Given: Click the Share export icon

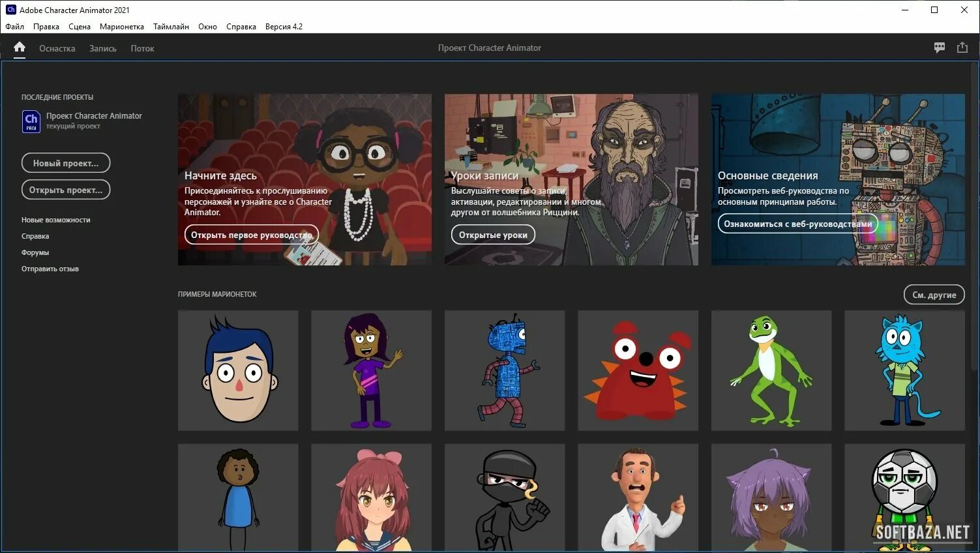Looking at the screenshot, I should click(962, 48).
